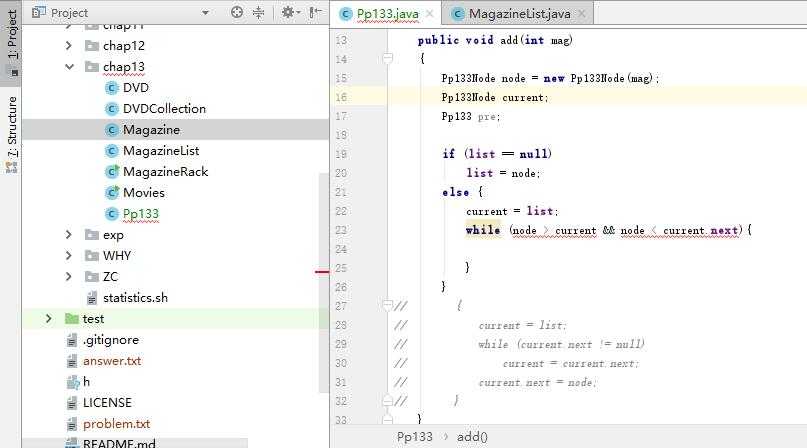Toggle the 1: Project side tab
The width and height of the screenshot is (807, 448).
12,42
